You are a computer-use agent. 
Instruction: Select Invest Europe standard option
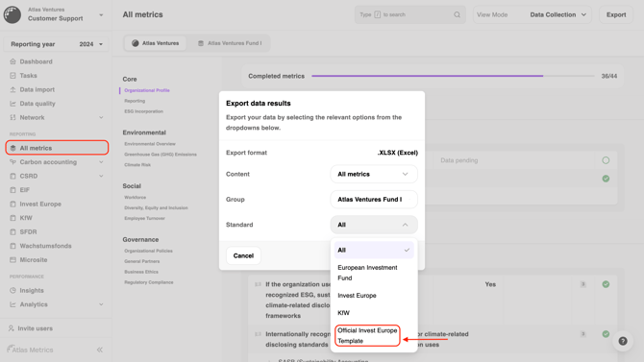point(374,296)
